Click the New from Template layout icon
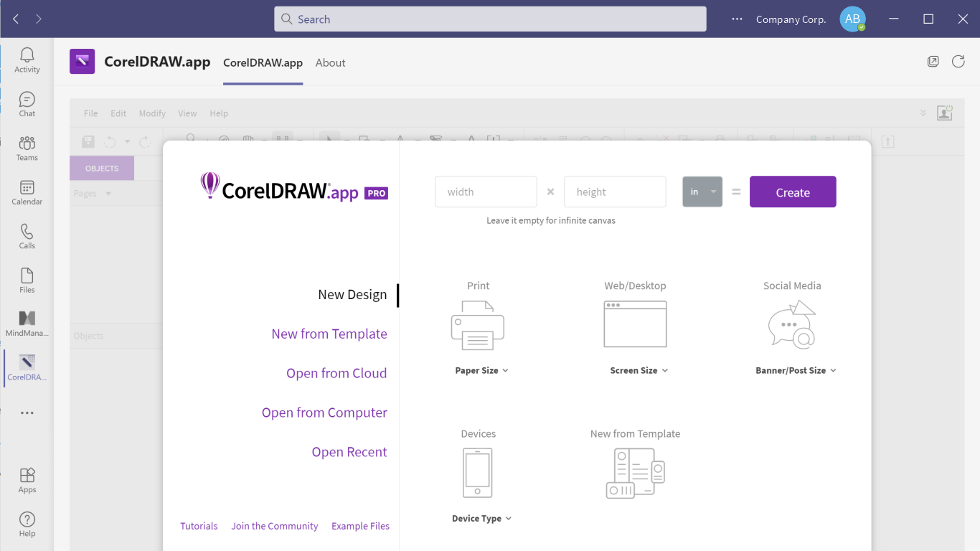Viewport: 980px width, 551px height. (x=635, y=474)
